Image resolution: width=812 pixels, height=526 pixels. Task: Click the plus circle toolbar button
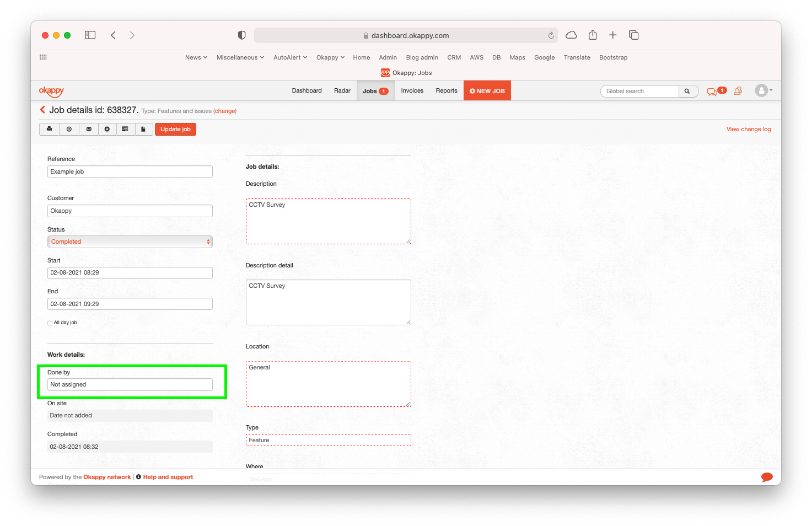(107, 129)
